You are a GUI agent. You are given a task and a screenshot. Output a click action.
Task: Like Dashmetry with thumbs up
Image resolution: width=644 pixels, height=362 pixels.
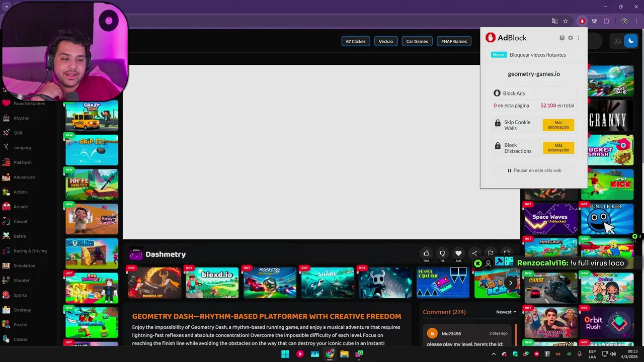click(x=426, y=253)
